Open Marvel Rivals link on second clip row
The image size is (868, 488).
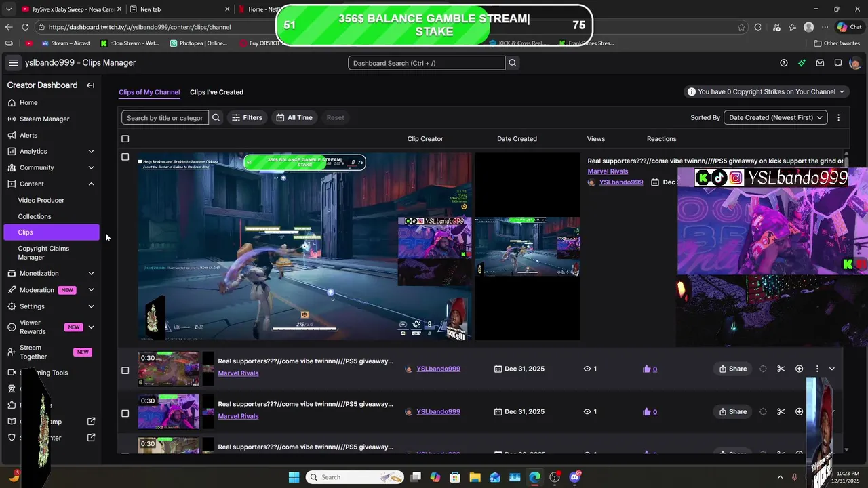pyautogui.click(x=238, y=416)
